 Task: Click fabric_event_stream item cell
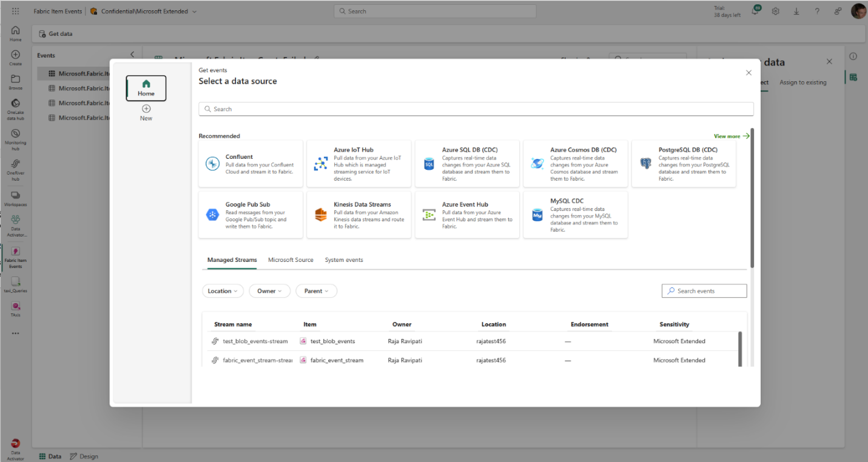tap(332, 360)
